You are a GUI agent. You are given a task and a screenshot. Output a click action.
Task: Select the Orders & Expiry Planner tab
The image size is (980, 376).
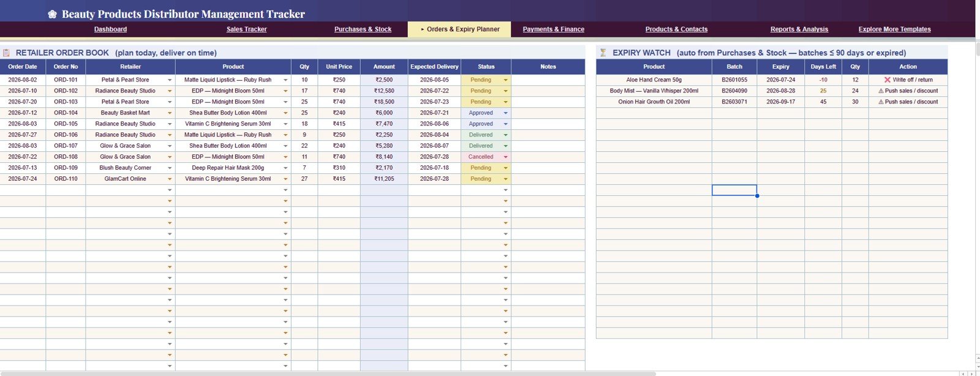coord(460,29)
